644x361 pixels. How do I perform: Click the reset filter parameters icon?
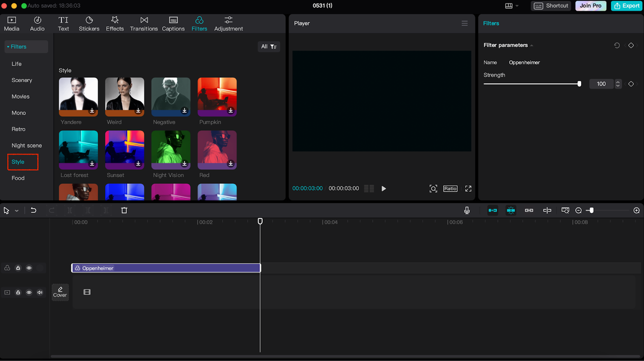[617, 45]
